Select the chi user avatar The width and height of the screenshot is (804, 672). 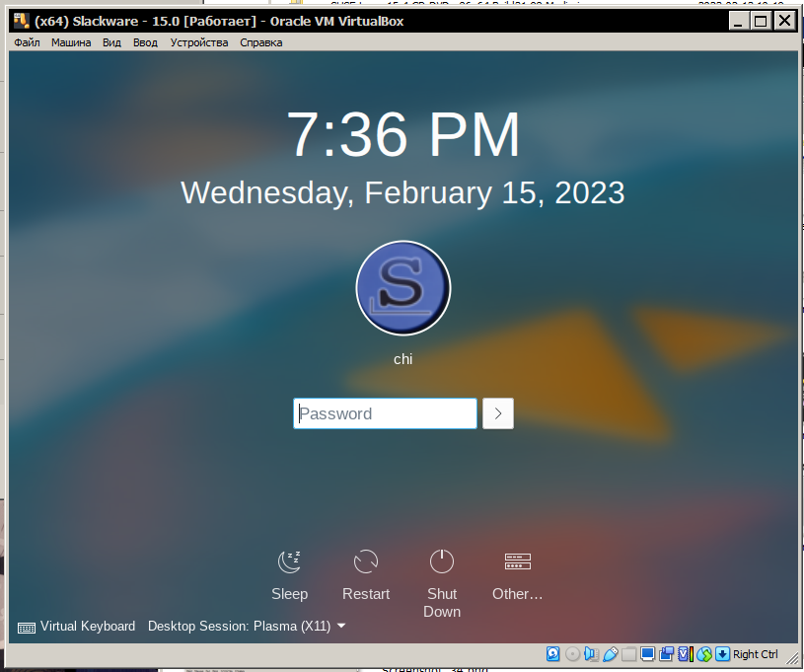(x=403, y=288)
